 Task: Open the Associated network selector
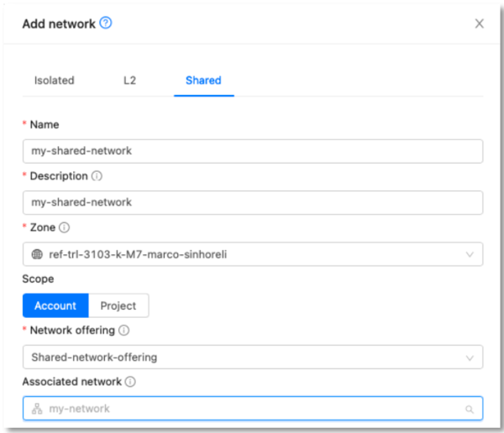click(252, 409)
